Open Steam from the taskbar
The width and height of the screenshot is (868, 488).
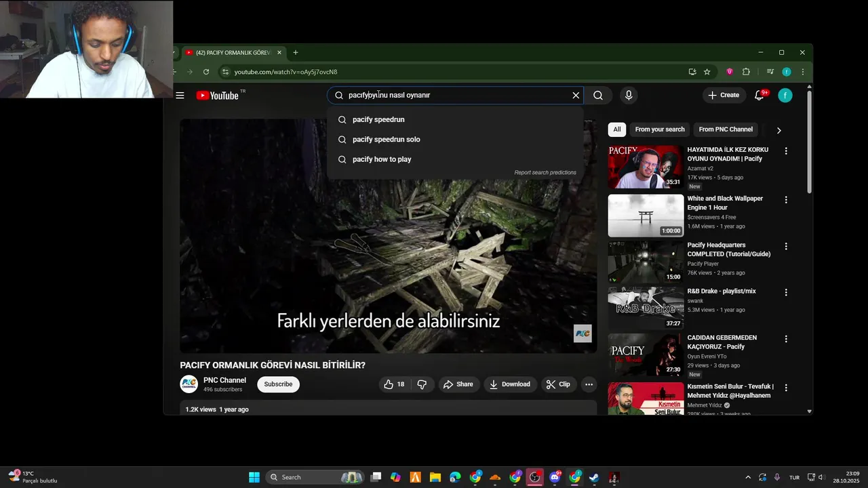click(x=594, y=477)
